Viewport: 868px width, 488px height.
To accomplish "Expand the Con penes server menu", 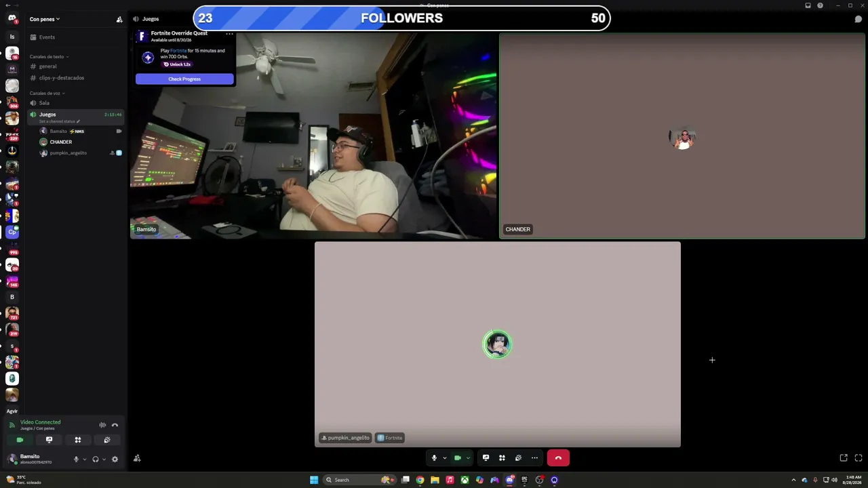I will click(x=45, y=19).
